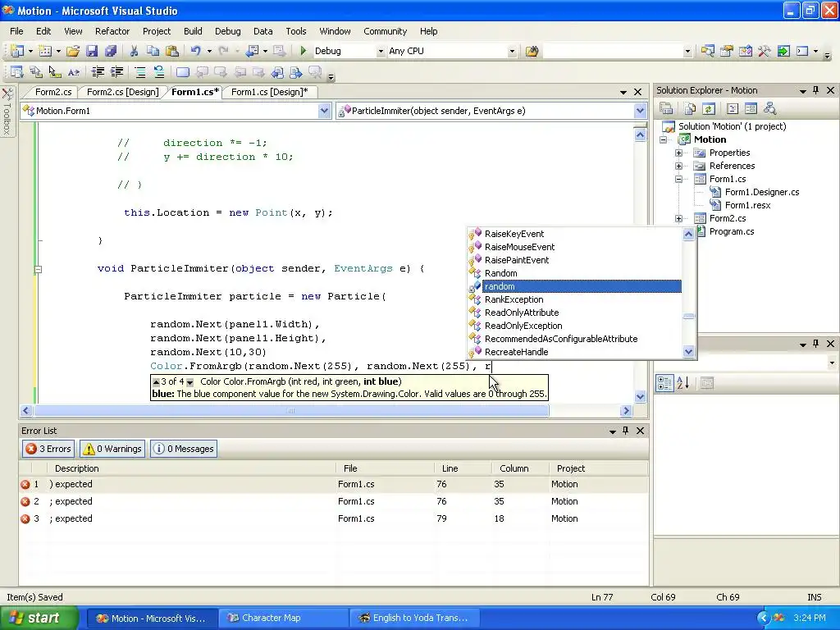Switch to the Form2.cs tab

tap(53, 92)
